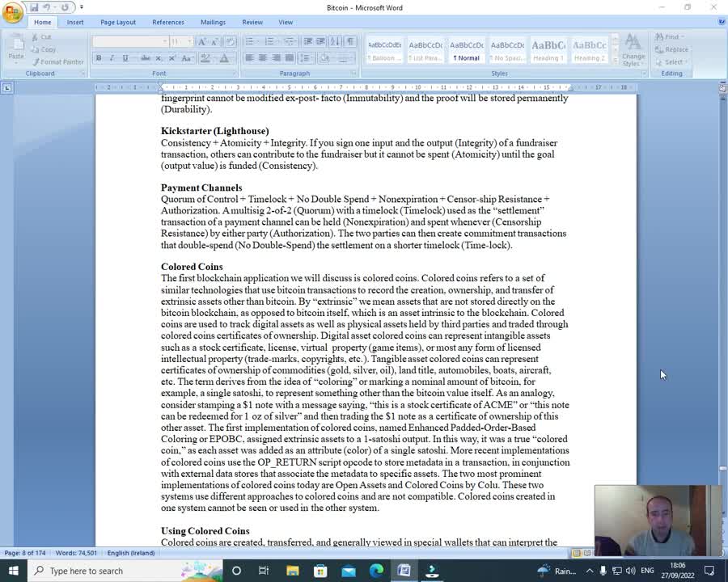Click the tab selector at ruler's left end
728x582 pixels.
7,88
